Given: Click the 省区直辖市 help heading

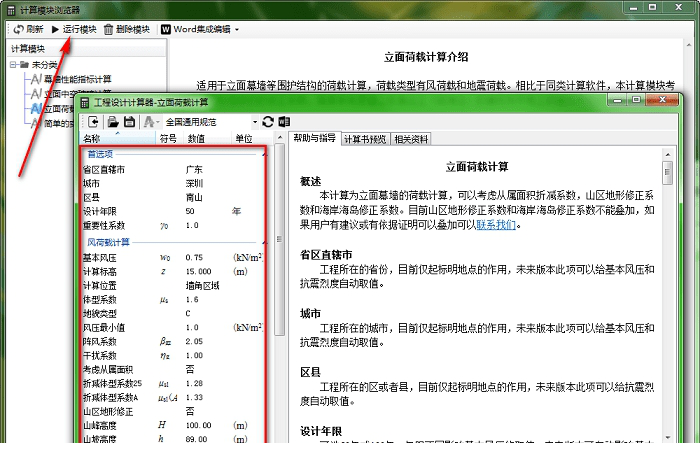Looking at the screenshot, I should coord(326,255).
